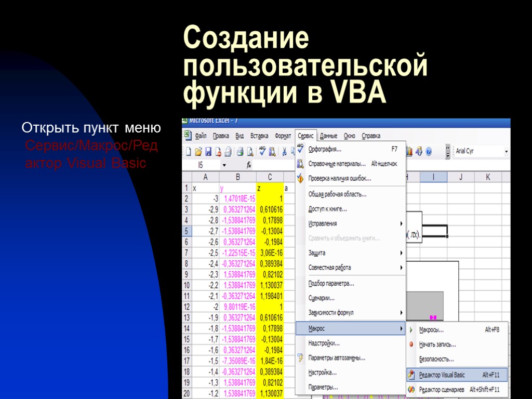Click cell A1 labeled x
This screenshot has height=399, width=532.
(x=206, y=188)
